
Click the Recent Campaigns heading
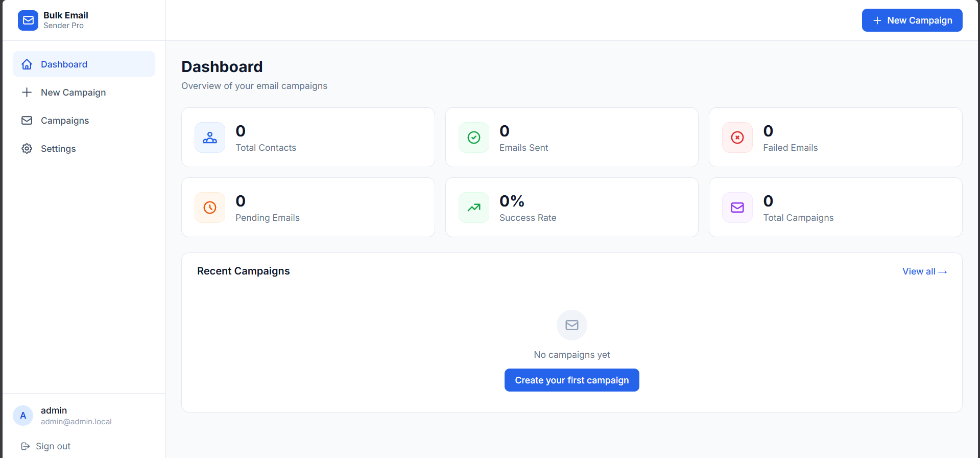(244, 271)
